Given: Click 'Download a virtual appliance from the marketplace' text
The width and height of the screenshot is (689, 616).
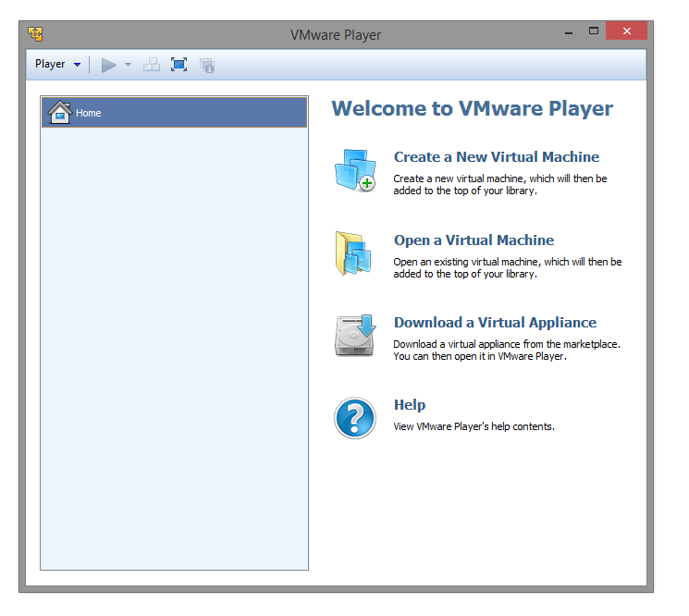Looking at the screenshot, I should [x=507, y=344].
